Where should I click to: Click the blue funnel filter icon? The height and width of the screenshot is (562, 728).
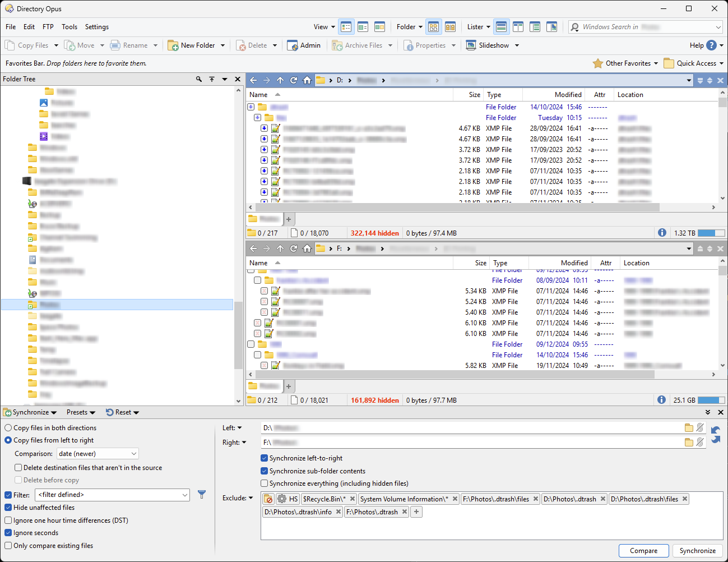click(202, 495)
